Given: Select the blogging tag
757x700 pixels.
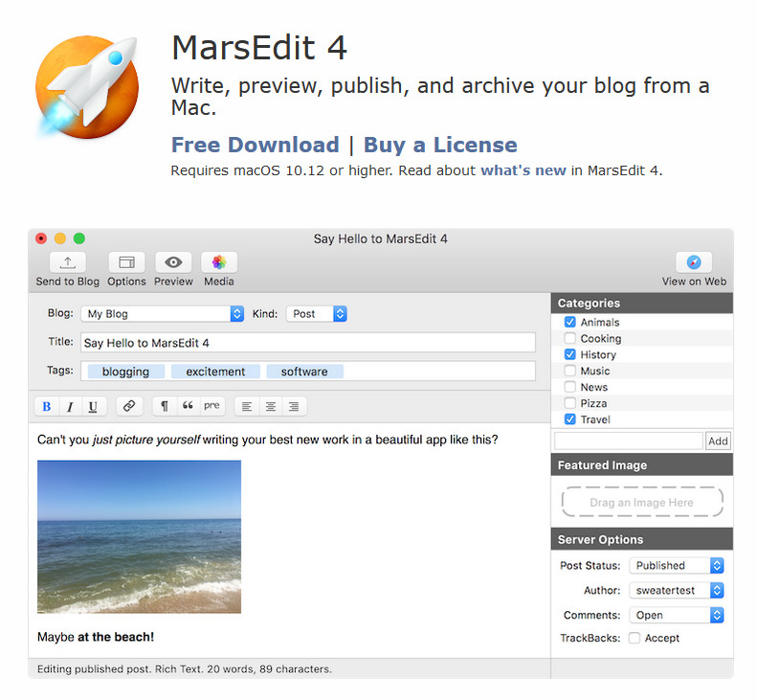Looking at the screenshot, I should pyautogui.click(x=125, y=372).
